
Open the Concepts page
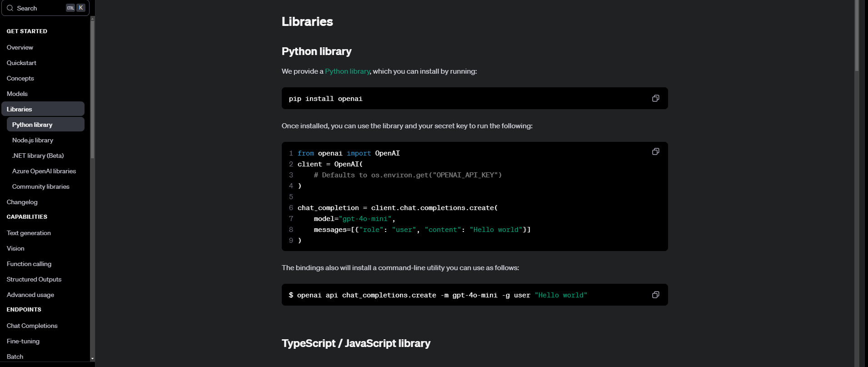tap(20, 78)
